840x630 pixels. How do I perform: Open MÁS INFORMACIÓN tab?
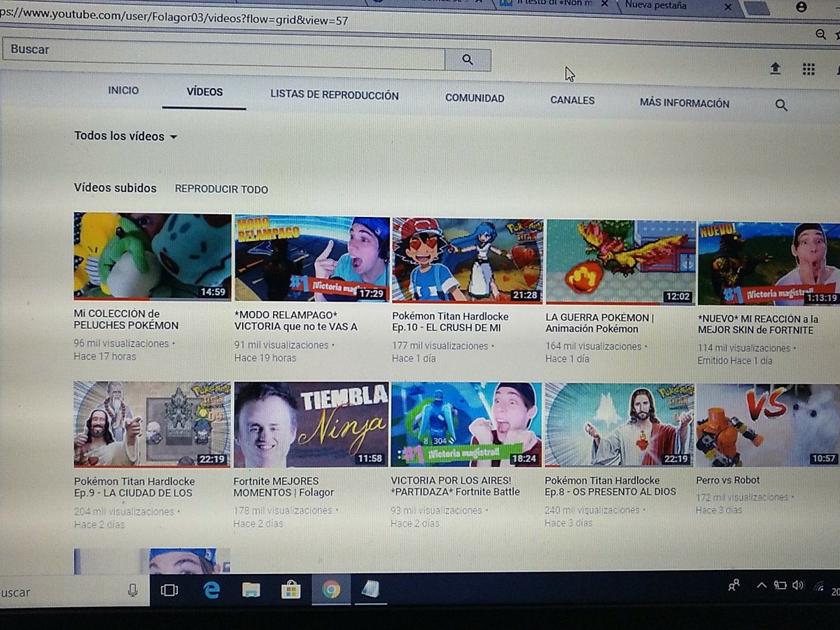click(x=684, y=103)
